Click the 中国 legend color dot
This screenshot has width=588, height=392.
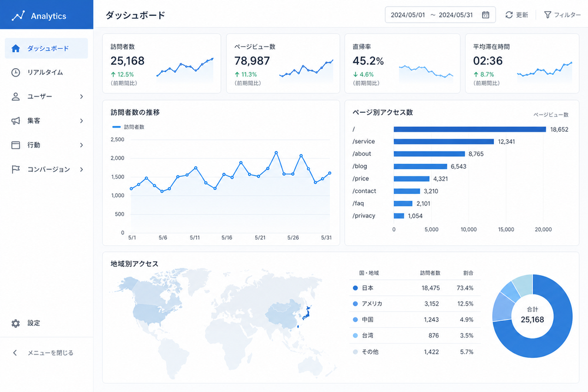tap(356, 320)
